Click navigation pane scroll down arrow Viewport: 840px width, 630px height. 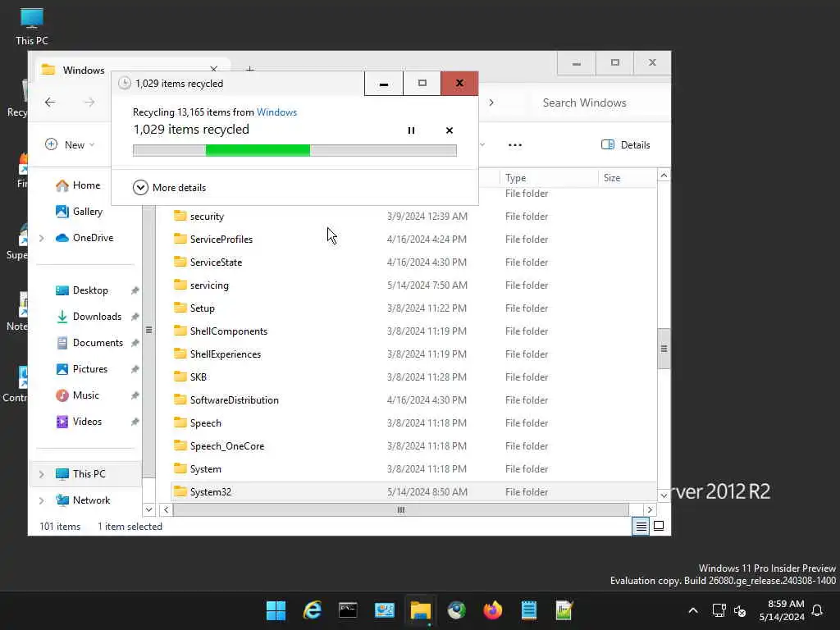(x=149, y=510)
